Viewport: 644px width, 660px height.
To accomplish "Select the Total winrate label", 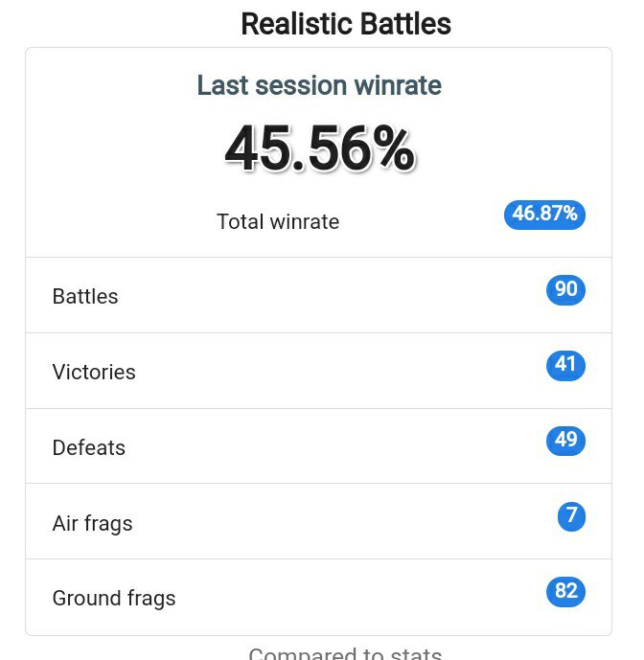I will 278,222.
